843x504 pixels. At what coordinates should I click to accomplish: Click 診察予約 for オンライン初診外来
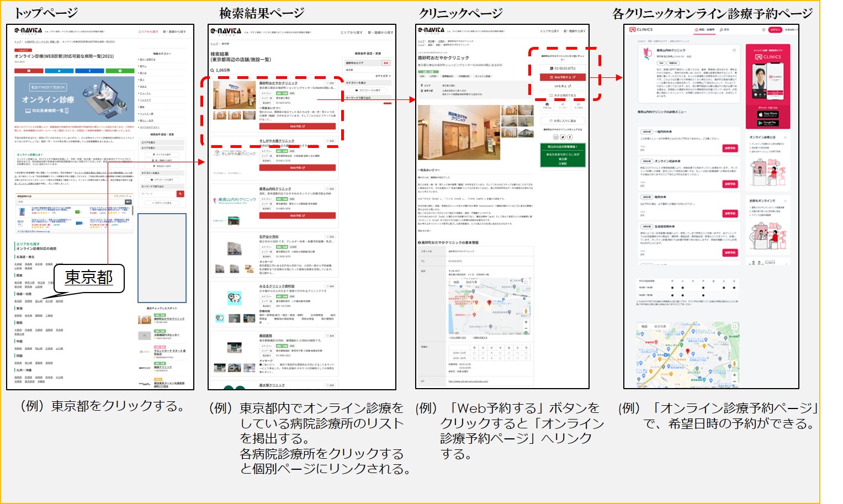tap(730, 184)
